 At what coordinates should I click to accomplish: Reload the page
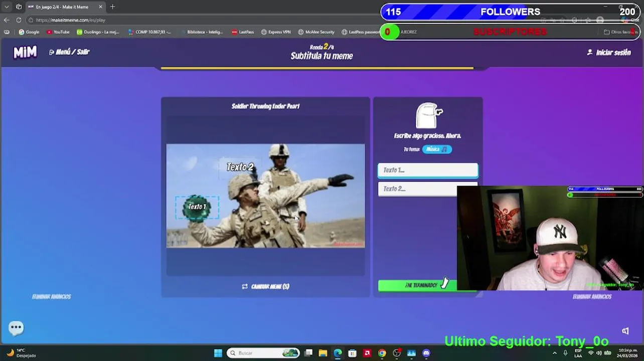tap(19, 20)
